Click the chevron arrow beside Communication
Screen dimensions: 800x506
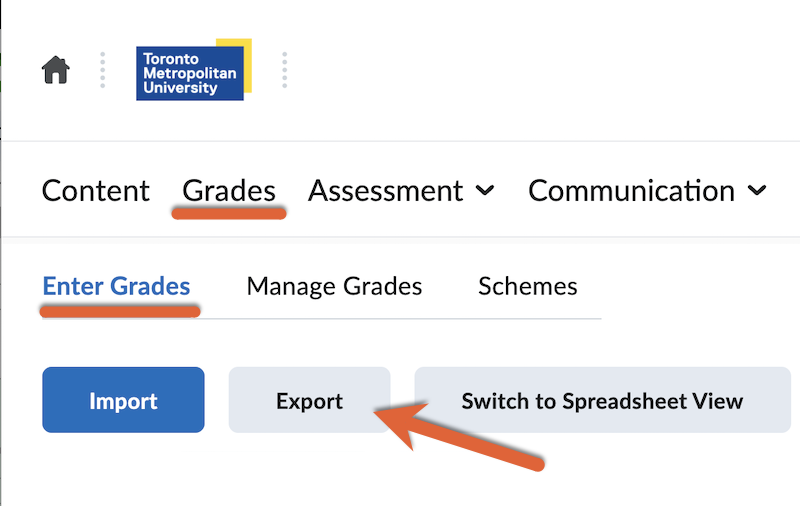(x=757, y=191)
